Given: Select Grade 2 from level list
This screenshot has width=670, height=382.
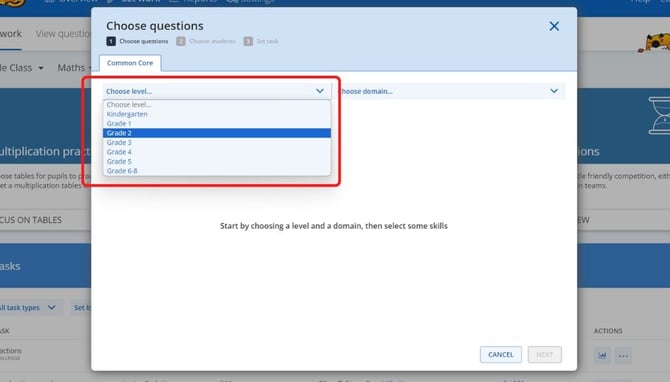Looking at the screenshot, I should pyautogui.click(x=217, y=133).
